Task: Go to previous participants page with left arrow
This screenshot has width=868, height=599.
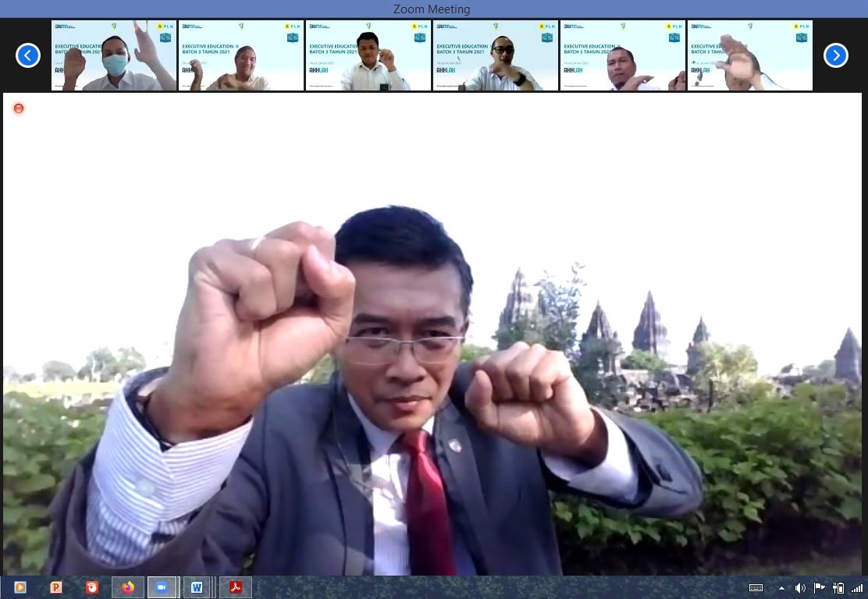Action: (28, 55)
